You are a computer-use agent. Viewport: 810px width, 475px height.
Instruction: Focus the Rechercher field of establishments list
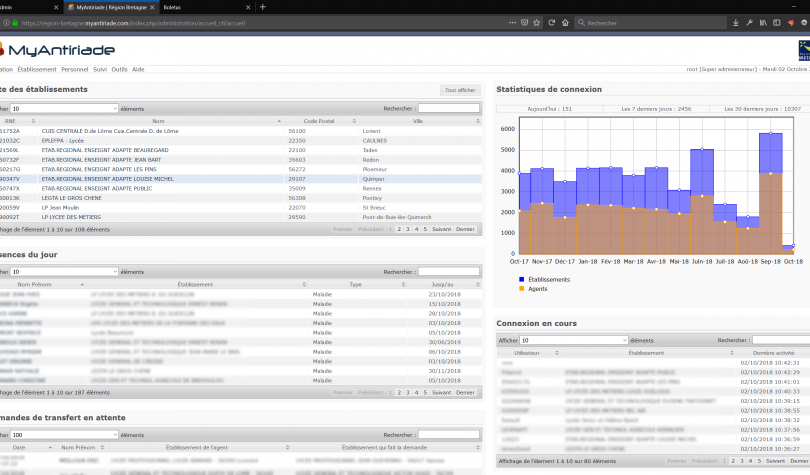pyautogui.click(x=448, y=108)
